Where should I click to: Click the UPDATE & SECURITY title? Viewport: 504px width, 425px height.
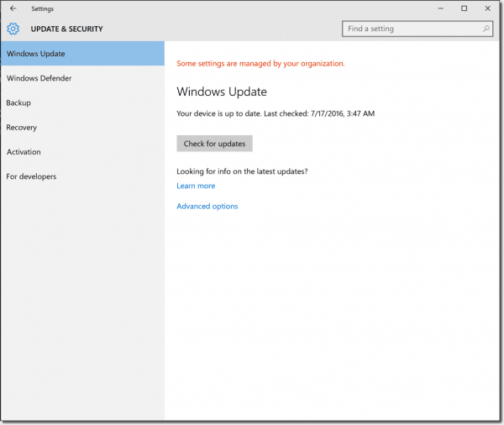67,29
